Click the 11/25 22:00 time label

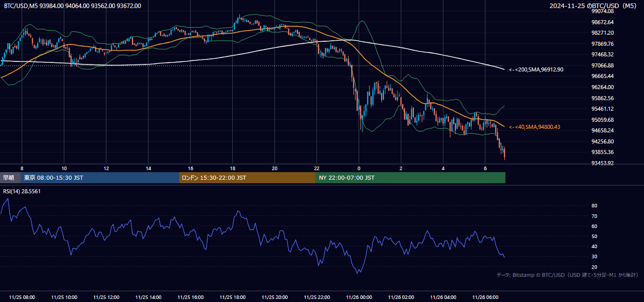[x=317, y=297]
